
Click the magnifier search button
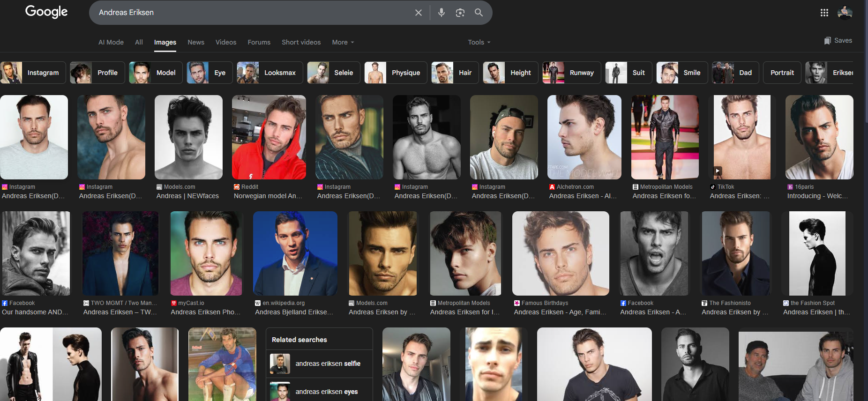[479, 13]
